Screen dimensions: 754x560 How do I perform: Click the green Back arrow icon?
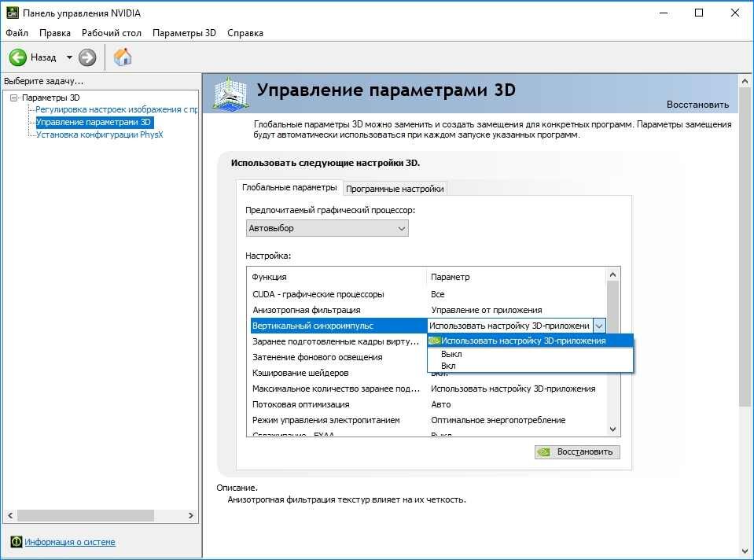pyautogui.click(x=18, y=57)
